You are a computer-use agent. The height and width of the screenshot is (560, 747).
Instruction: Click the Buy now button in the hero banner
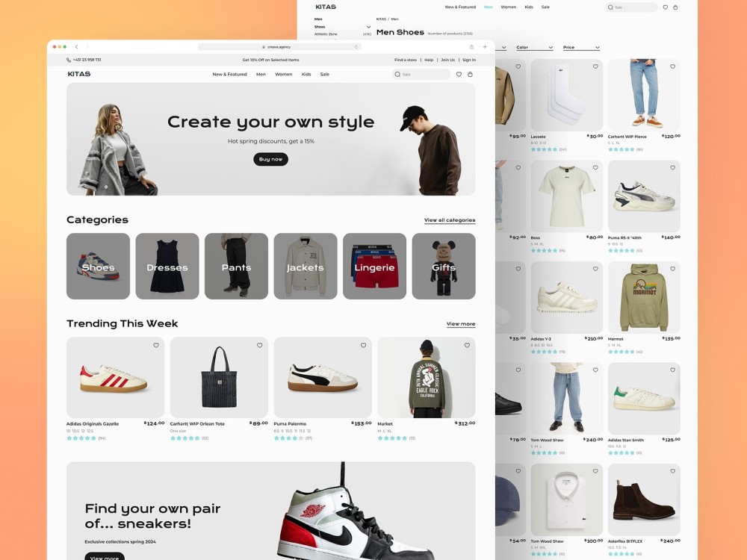click(270, 159)
